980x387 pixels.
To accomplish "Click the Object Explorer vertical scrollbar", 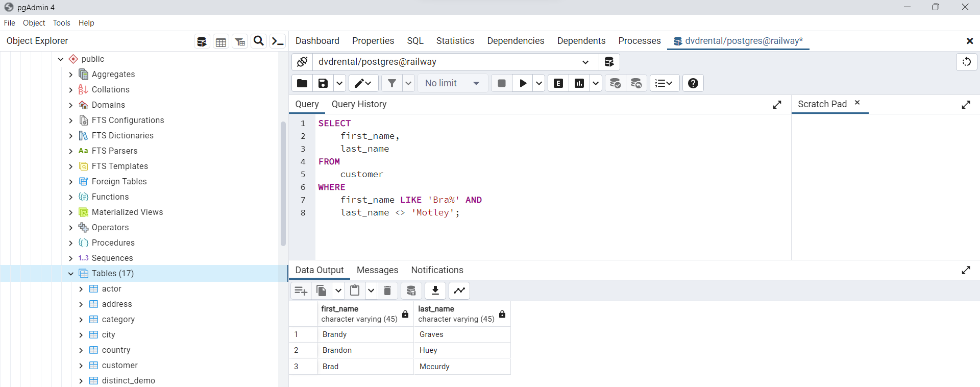I will (x=283, y=184).
